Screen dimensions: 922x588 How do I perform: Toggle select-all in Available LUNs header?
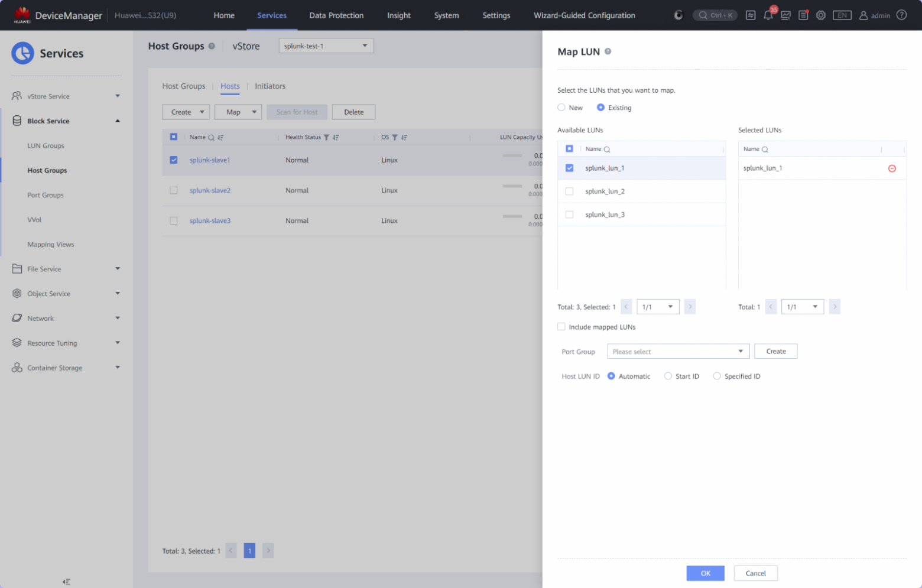(x=569, y=149)
